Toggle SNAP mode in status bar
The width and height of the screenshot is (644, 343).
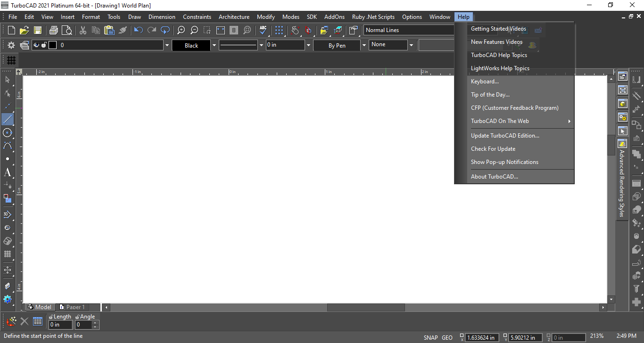tap(430, 337)
